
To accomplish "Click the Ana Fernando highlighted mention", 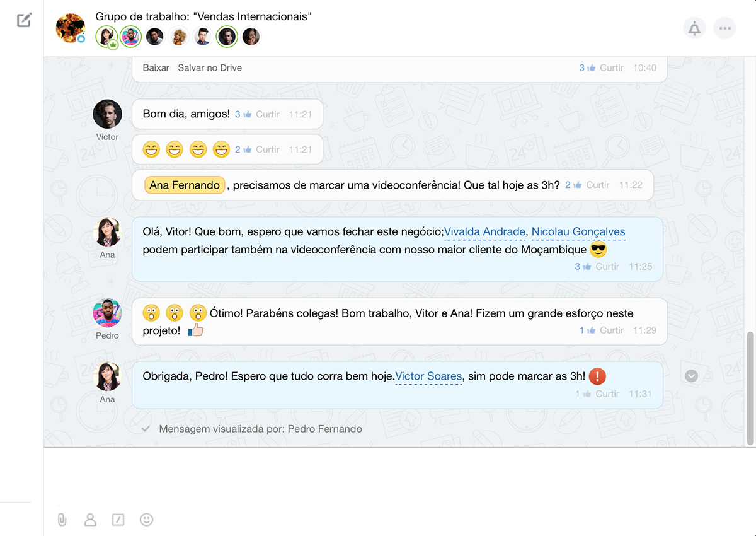I will [x=185, y=185].
